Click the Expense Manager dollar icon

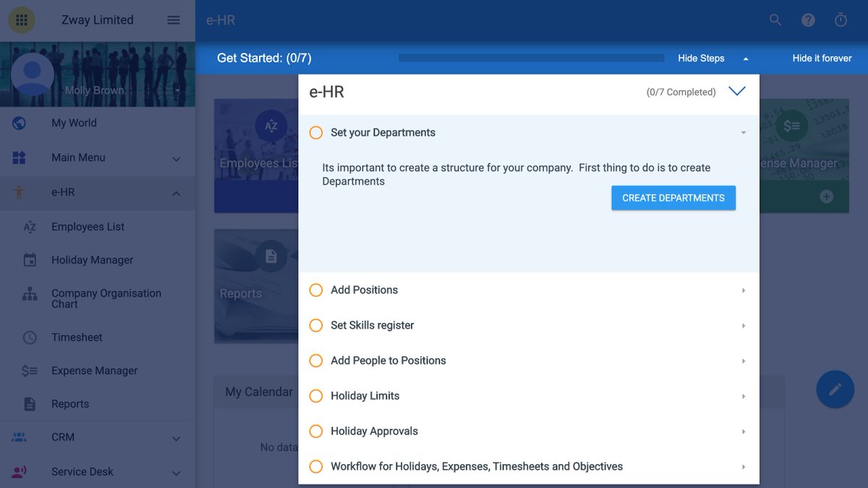click(x=30, y=371)
